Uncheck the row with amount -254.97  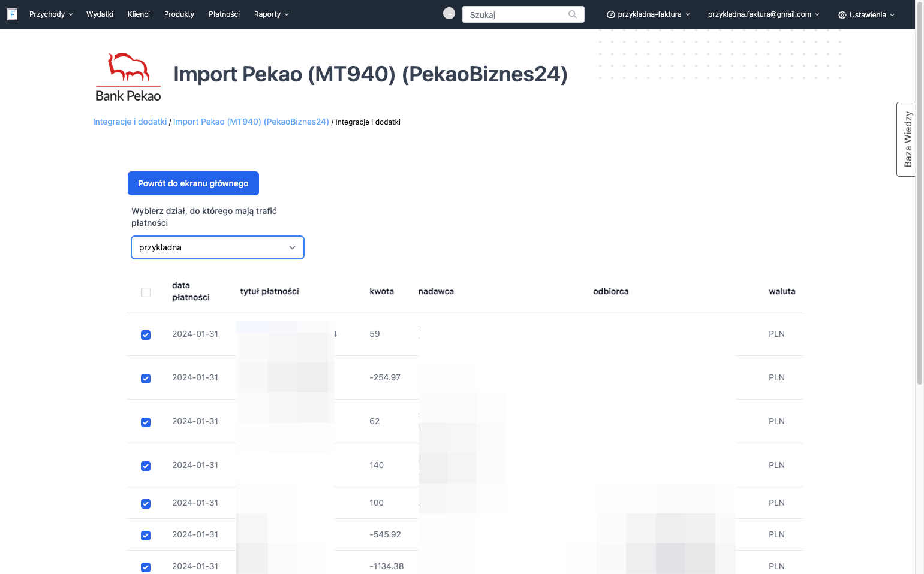[146, 379]
